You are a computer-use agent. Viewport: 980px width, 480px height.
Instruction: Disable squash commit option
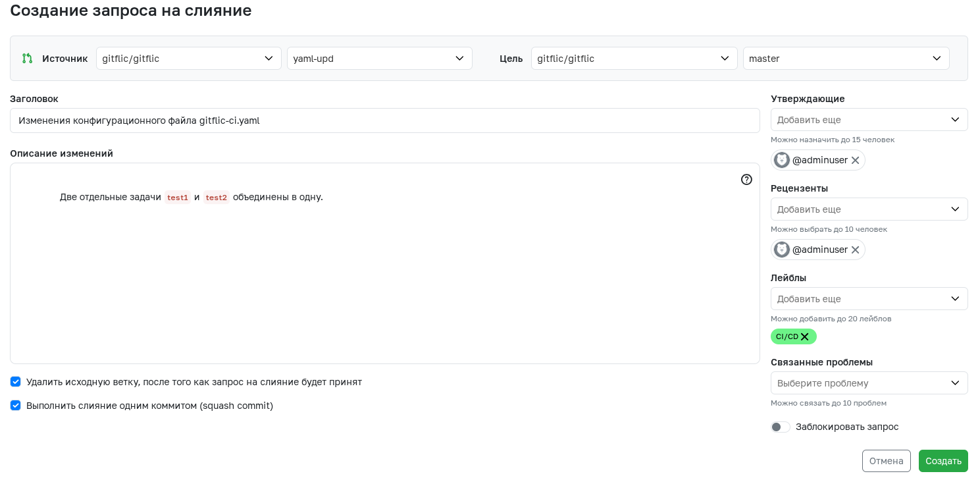15,406
